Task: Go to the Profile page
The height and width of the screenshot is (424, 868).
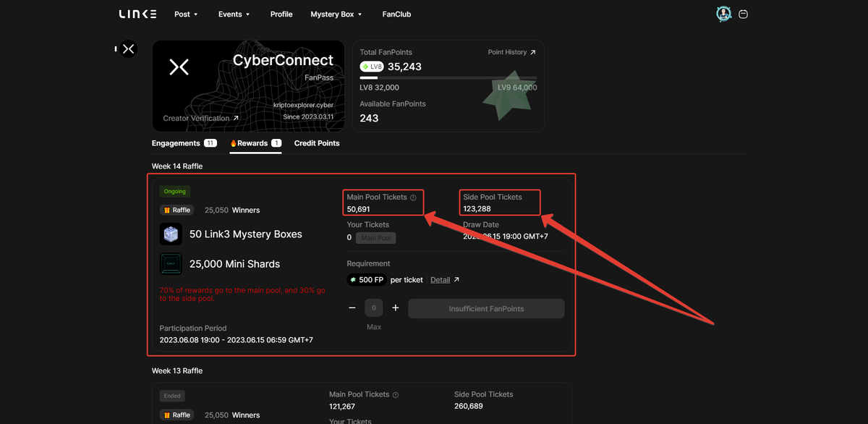Action: click(x=281, y=14)
